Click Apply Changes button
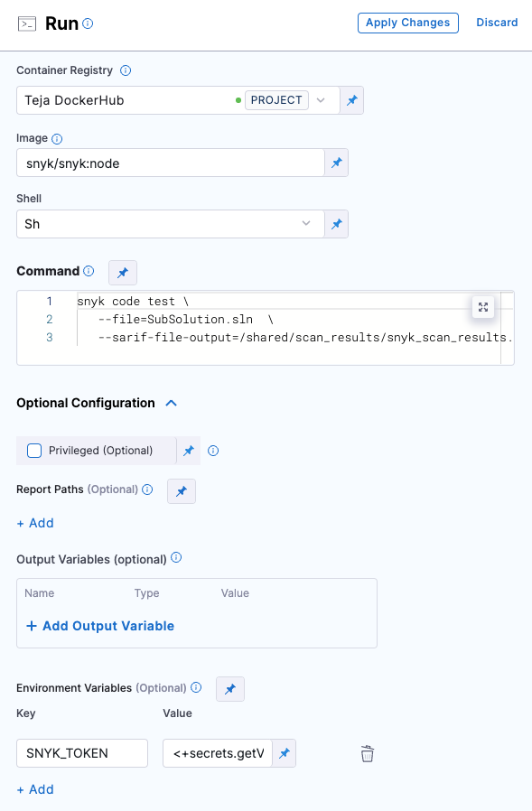 407,23
